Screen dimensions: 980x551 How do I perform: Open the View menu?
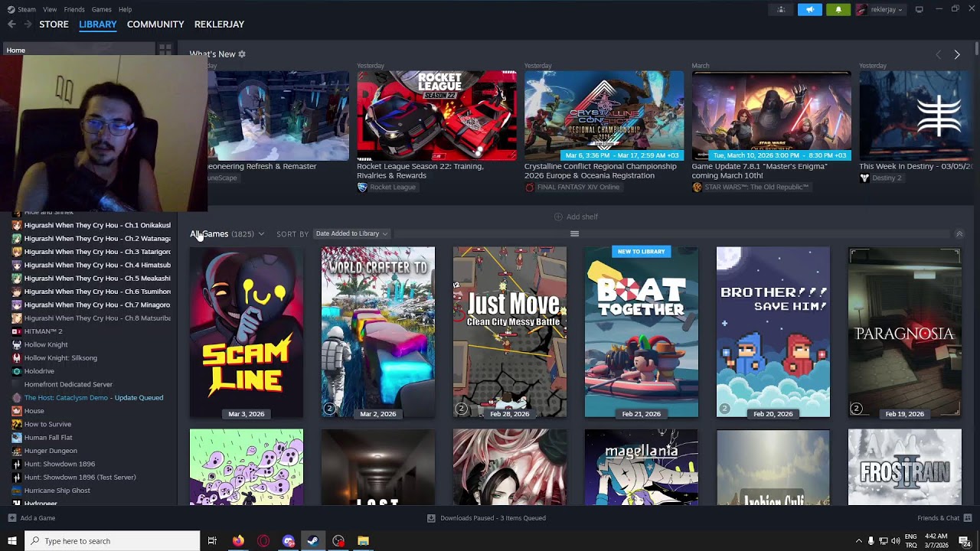click(x=50, y=9)
